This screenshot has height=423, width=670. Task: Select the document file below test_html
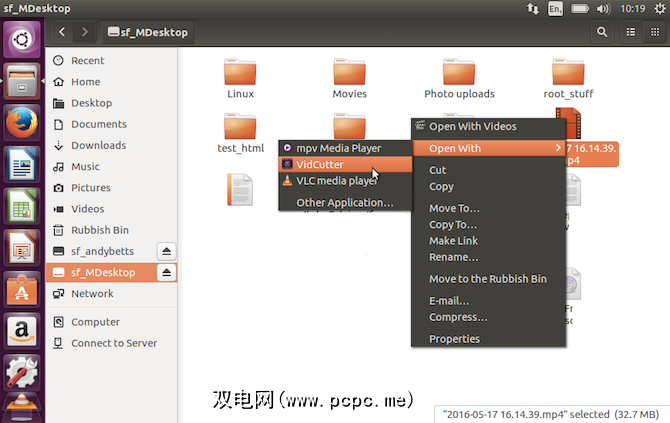click(240, 190)
